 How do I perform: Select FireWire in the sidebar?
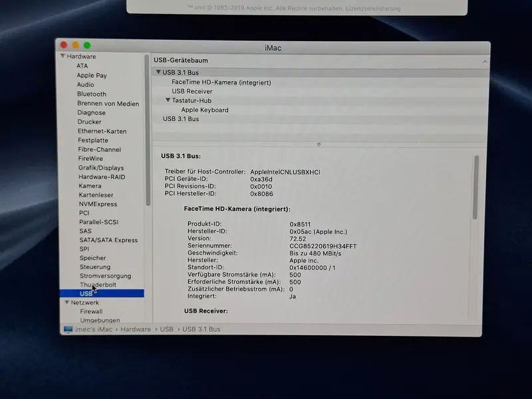click(90, 158)
